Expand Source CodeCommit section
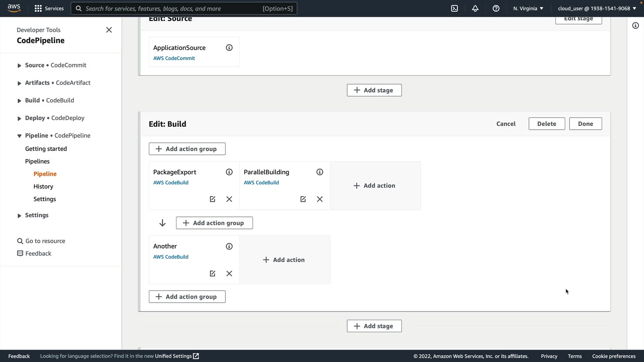The image size is (644, 362). click(x=19, y=66)
